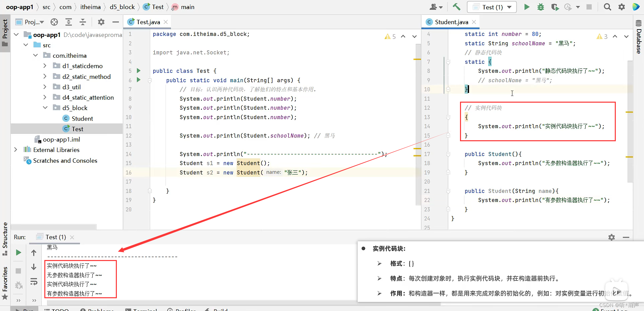Image resolution: width=644 pixels, height=311 pixels.
Task: Expand the d1_staticdemo package
Action: coord(45,66)
